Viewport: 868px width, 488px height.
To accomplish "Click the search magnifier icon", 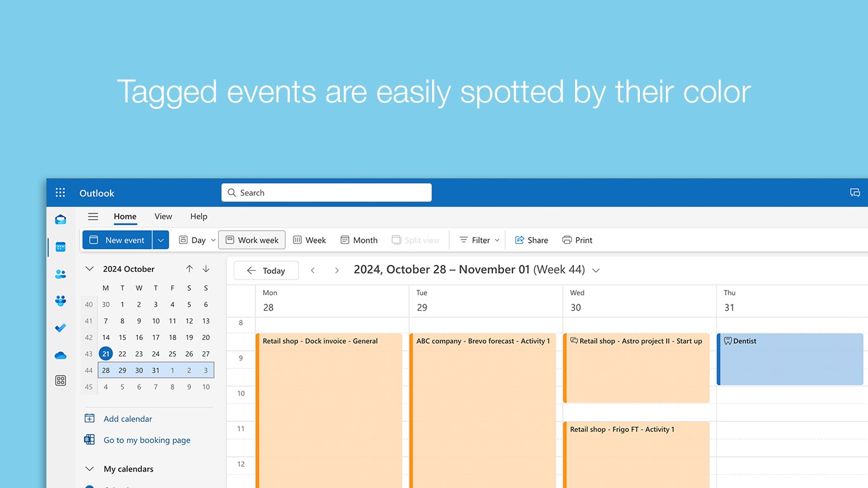I will [232, 193].
